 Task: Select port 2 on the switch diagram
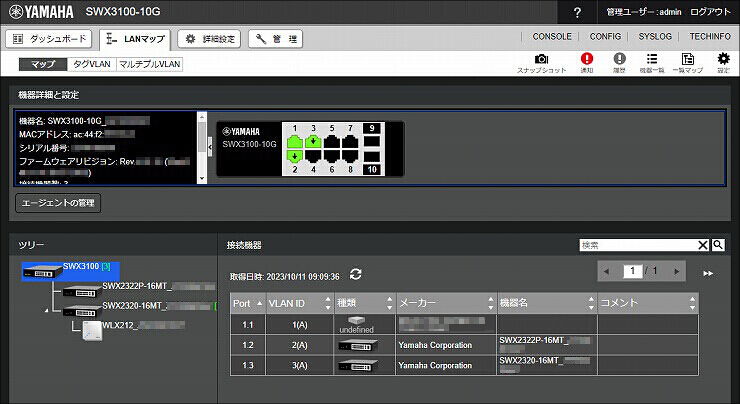coord(295,156)
